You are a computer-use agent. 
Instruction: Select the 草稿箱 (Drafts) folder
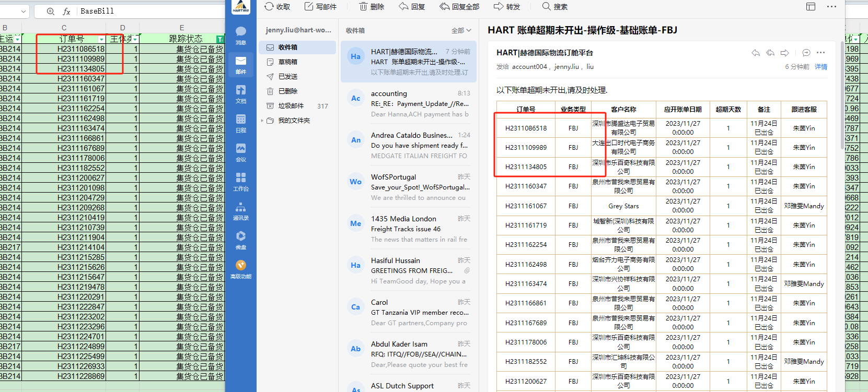point(287,62)
